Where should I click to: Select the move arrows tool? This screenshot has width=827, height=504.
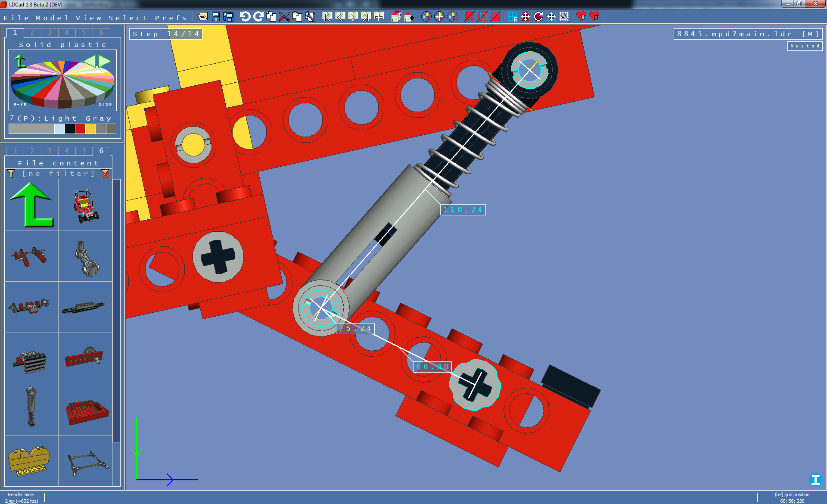[525, 17]
